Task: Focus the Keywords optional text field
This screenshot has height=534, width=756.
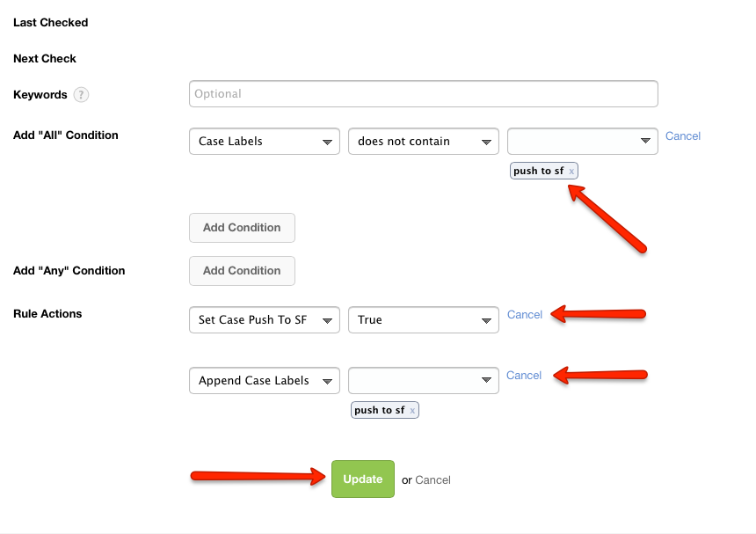Action: pyautogui.click(x=423, y=94)
